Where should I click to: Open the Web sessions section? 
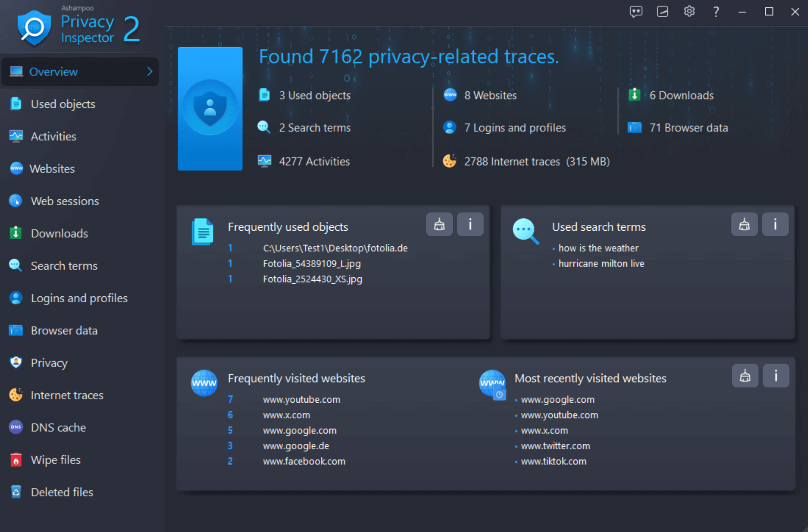click(x=64, y=201)
